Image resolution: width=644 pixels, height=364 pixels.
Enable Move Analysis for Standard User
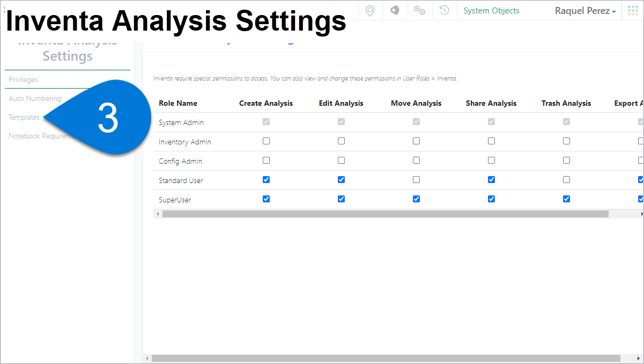pyautogui.click(x=416, y=180)
